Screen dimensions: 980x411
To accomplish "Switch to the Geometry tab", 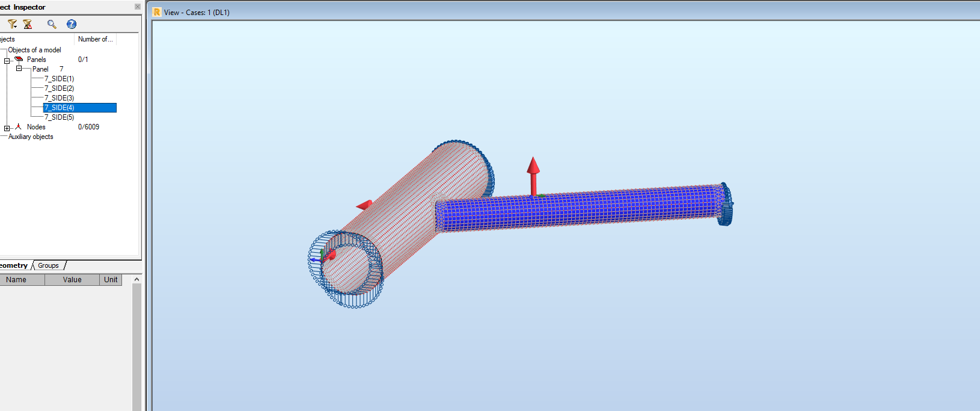I will pyautogui.click(x=14, y=265).
